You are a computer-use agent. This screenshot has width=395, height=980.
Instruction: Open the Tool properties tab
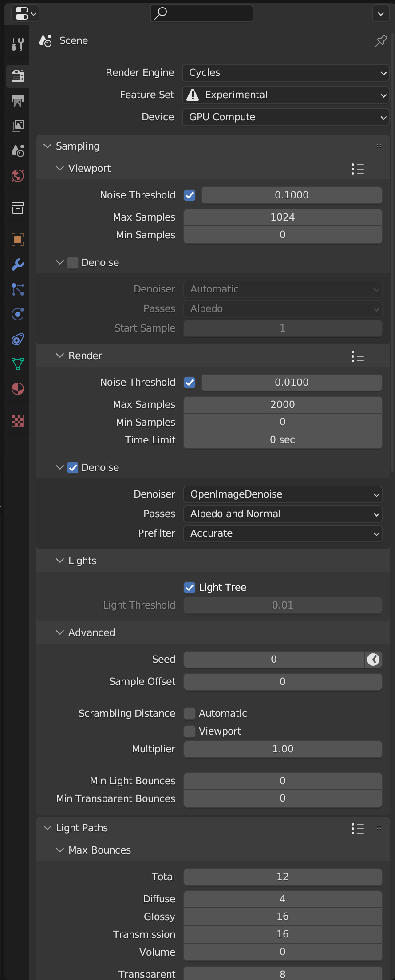tap(18, 44)
